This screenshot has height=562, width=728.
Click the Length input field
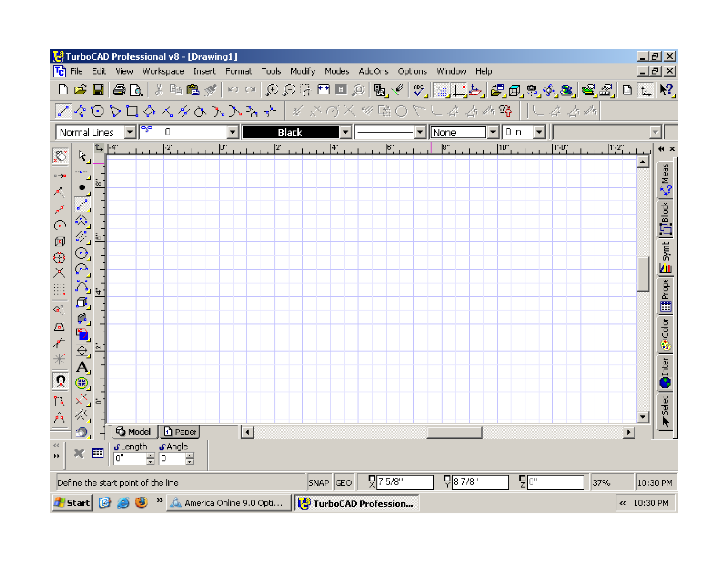[x=130, y=458]
